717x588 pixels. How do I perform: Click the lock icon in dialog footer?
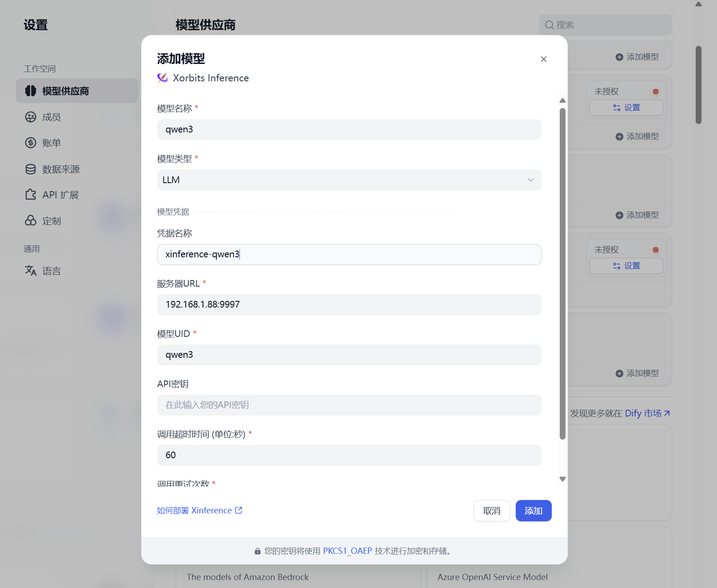(258, 551)
